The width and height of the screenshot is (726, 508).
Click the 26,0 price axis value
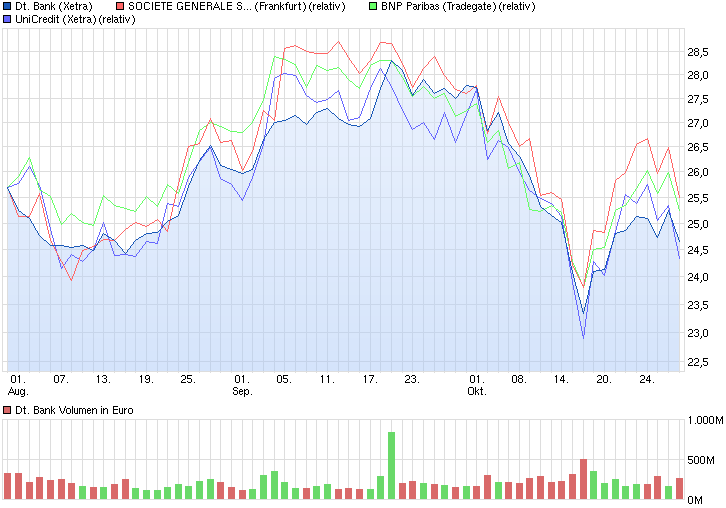(698, 172)
